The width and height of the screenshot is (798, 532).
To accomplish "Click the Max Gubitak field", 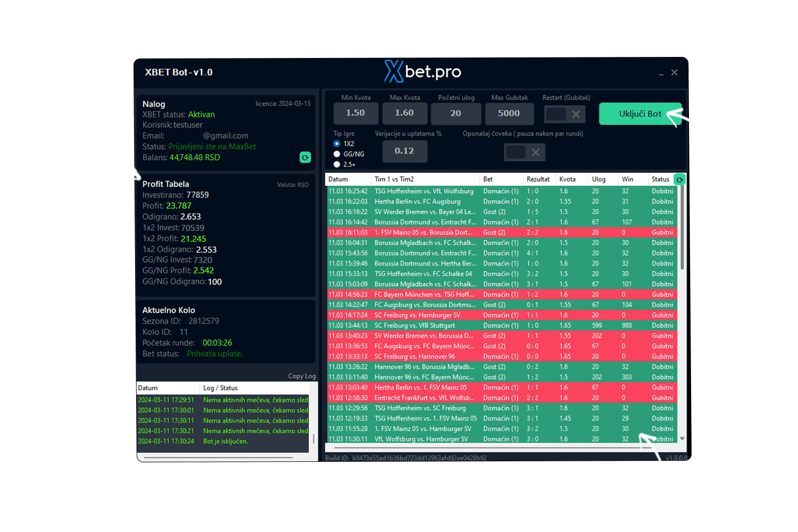I will tap(509, 113).
